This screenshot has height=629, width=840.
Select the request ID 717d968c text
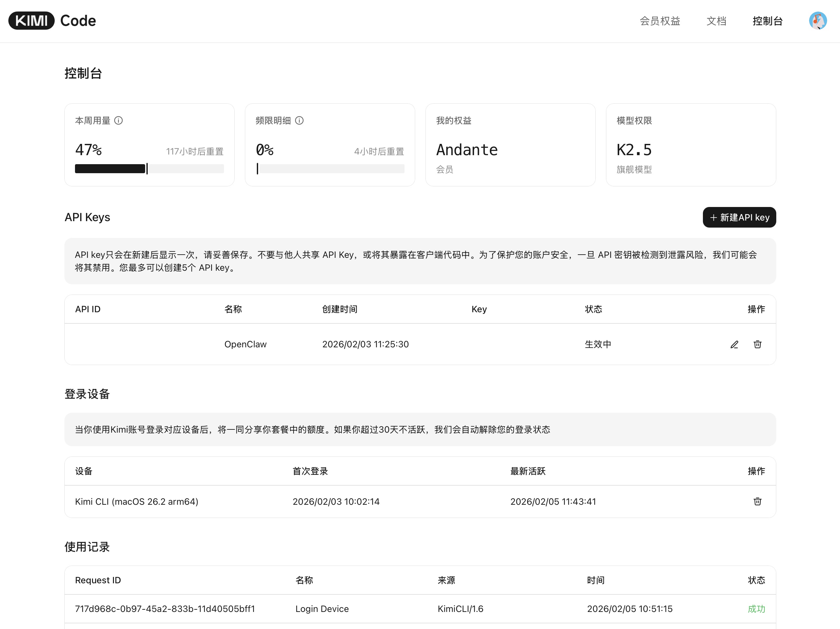click(165, 609)
